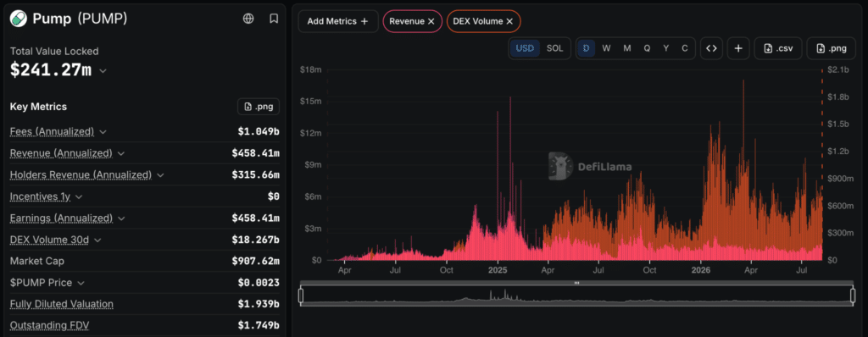Image resolution: width=868 pixels, height=337 pixels.
Task: Bookmark Pump with the bookmark icon
Action: [x=274, y=19]
